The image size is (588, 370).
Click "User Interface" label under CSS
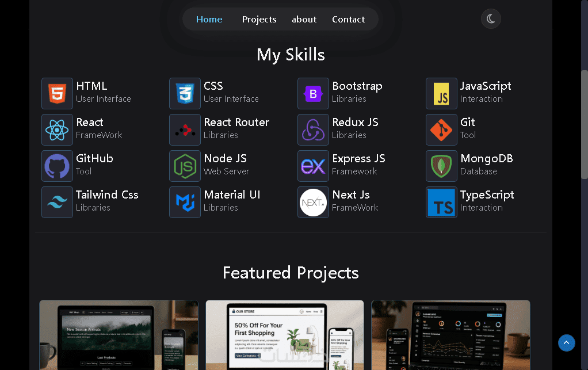(231, 99)
